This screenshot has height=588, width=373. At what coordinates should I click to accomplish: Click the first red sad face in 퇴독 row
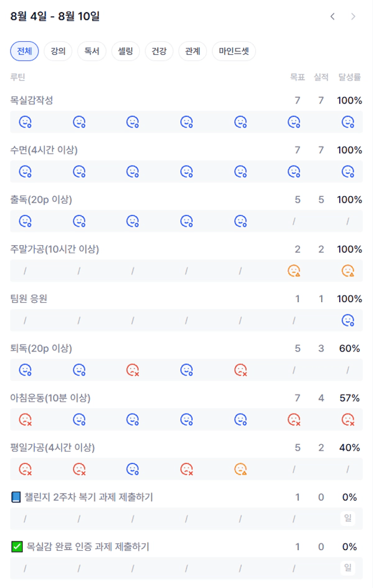(x=133, y=370)
